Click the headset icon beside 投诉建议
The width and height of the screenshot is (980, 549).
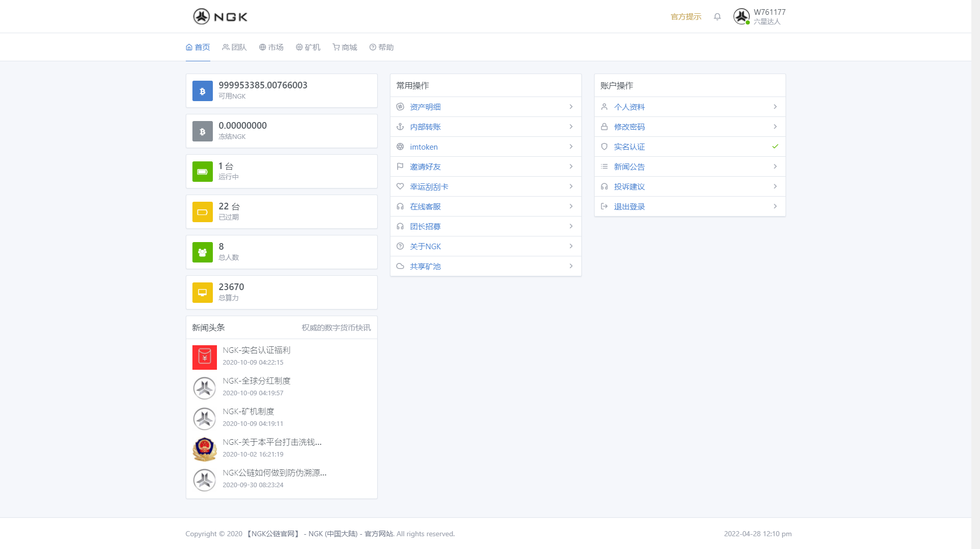tap(604, 186)
